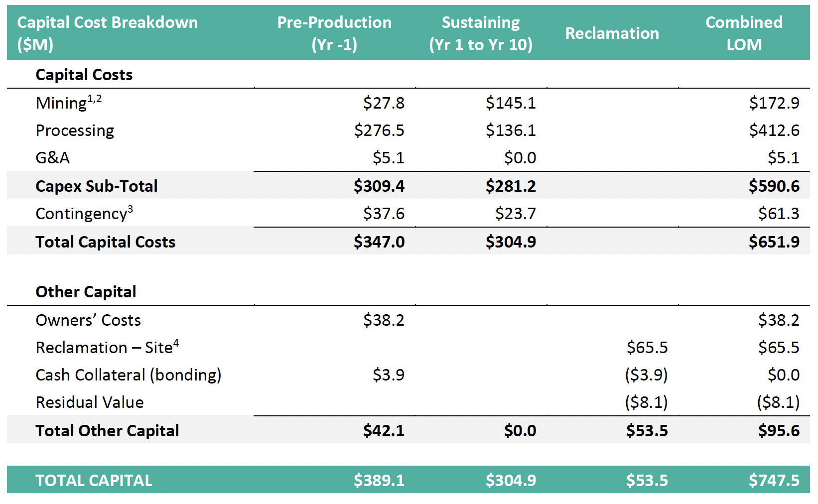Click the Cash Collateral (bonding) row label
This screenshot has width=818, height=504.
click(x=129, y=375)
